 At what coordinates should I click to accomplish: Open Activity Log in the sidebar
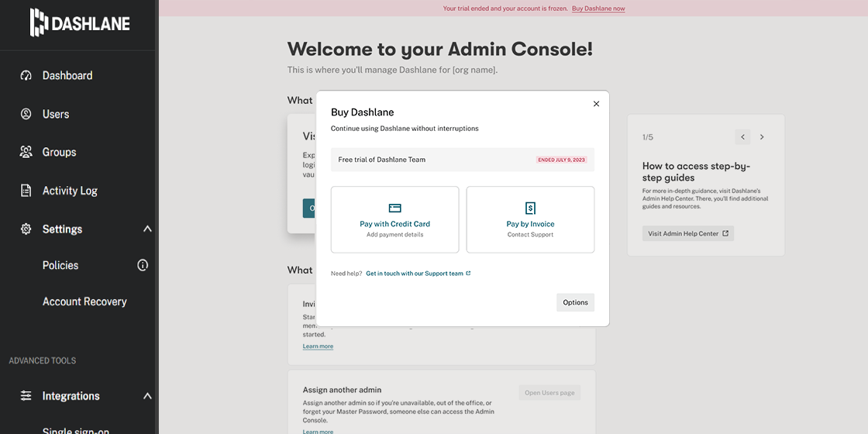pyautogui.click(x=70, y=191)
